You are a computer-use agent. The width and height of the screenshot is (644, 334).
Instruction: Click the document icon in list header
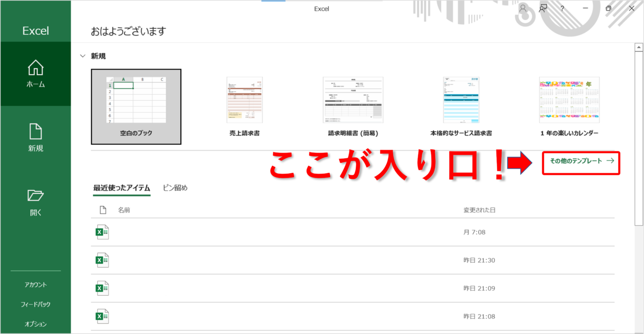click(103, 210)
